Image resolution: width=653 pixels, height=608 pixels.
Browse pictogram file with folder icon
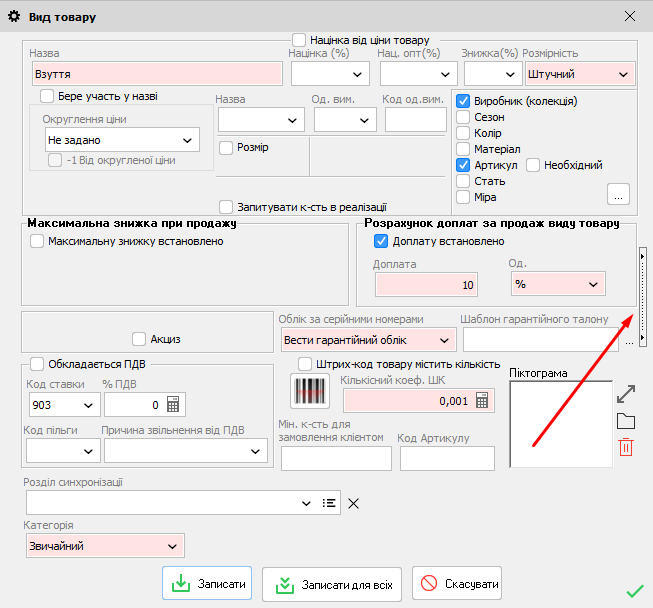pyautogui.click(x=626, y=421)
